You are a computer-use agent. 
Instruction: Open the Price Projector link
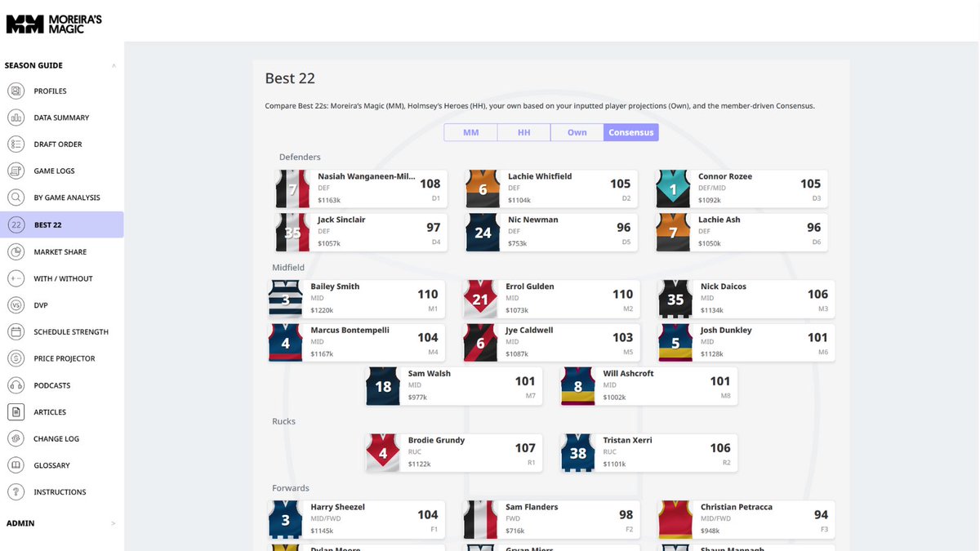coord(65,359)
